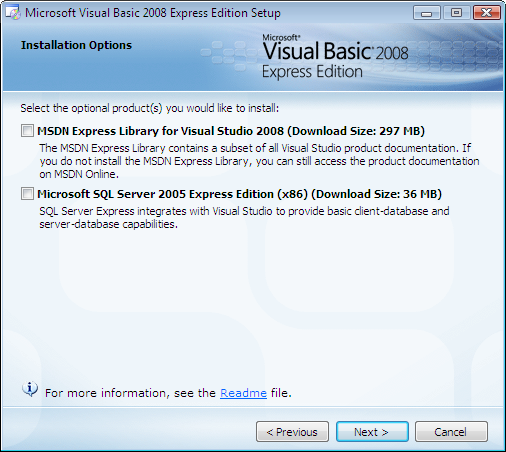The width and height of the screenshot is (506, 452).
Task: Open the Readme file link
Action: (243, 393)
